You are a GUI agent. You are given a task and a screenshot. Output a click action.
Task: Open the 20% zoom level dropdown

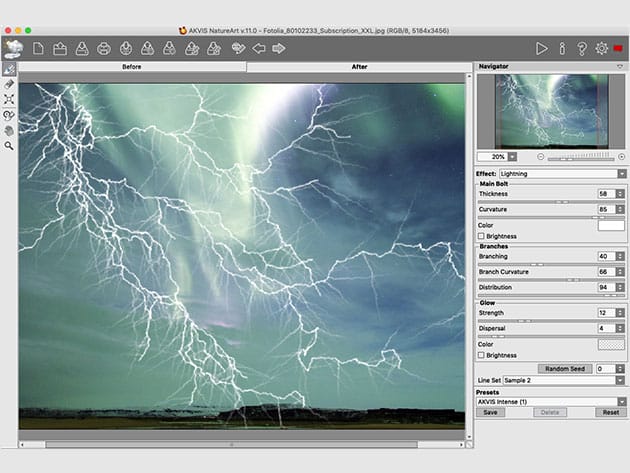[513, 156]
